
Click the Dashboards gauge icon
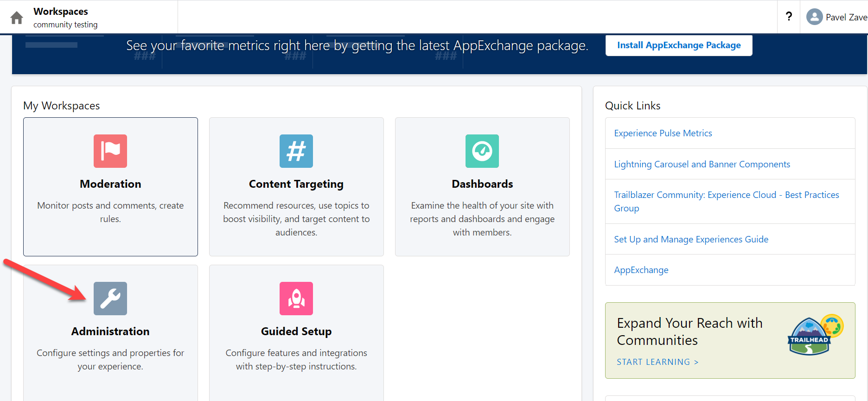pyautogui.click(x=482, y=151)
